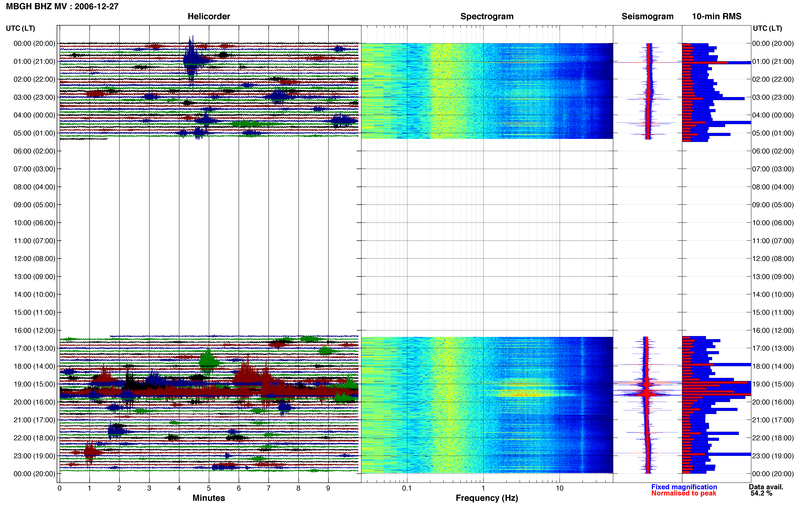The height and width of the screenshot is (508, 812).
Task: Click the 0 tick on the Minutes axis
Action: [x=59, y=488]
